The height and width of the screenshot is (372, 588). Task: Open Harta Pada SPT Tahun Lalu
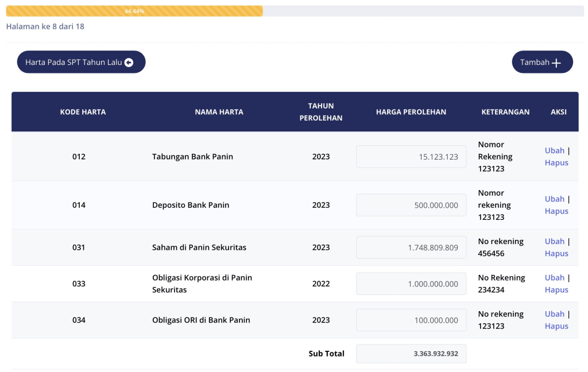point(81,62)
